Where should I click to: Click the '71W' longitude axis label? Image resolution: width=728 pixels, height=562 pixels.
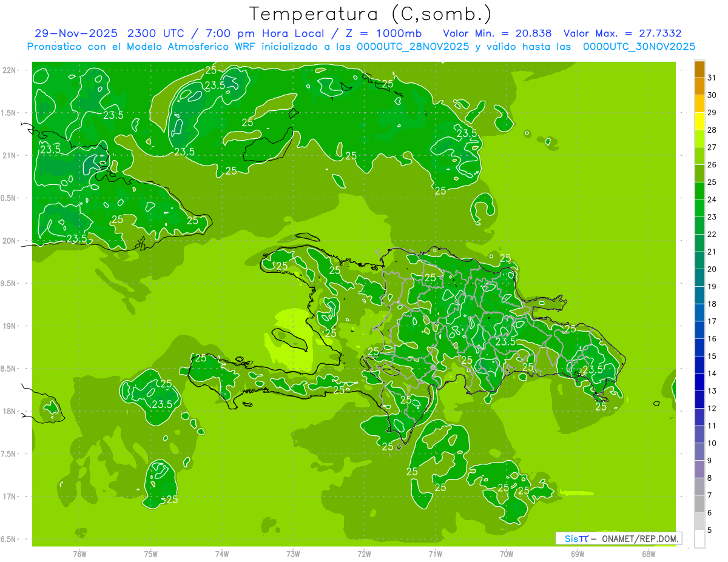(435, 554)
